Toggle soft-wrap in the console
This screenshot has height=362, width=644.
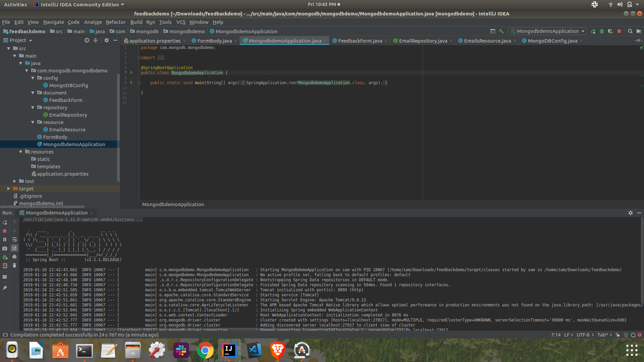pyautogui.click(x=14, y=239)
